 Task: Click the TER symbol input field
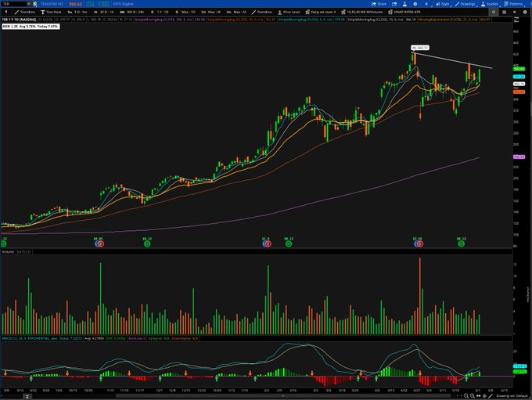[14, 4]
